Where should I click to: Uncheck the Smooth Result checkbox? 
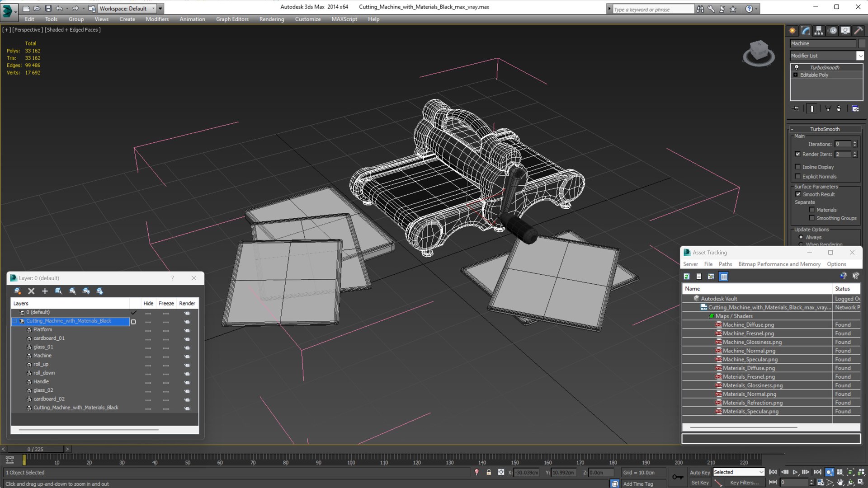tap(798, 194)
